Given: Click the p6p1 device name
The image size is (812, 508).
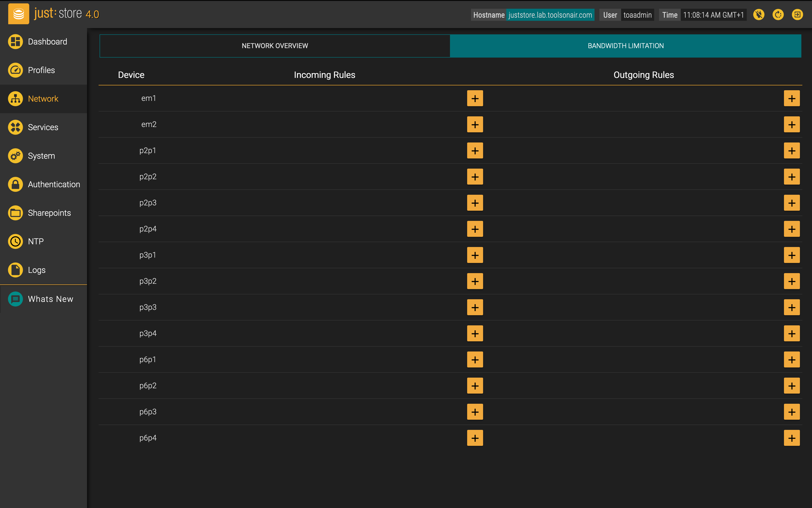Looking at the screenshot, I should [148, 359].
